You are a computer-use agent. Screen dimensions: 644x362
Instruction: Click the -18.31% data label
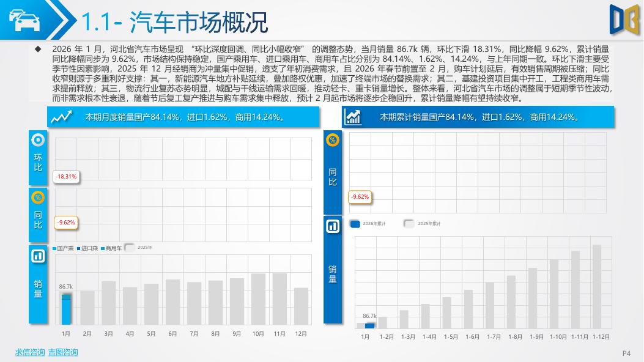66,177
